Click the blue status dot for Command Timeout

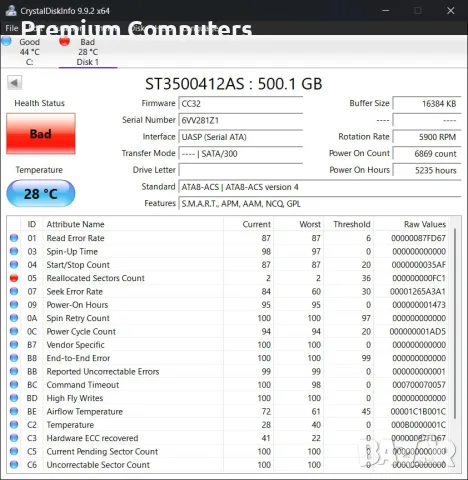click(x=14, y=385)
